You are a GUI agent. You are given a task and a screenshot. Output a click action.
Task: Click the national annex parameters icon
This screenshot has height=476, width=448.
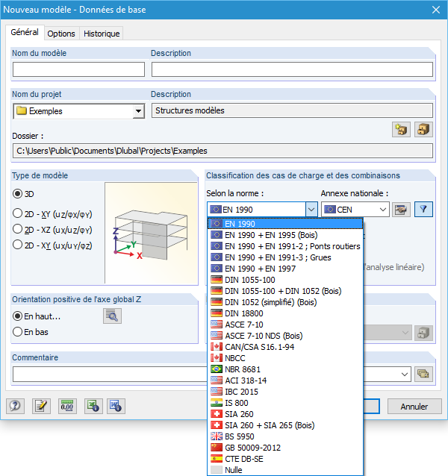(x=401, y=210)
